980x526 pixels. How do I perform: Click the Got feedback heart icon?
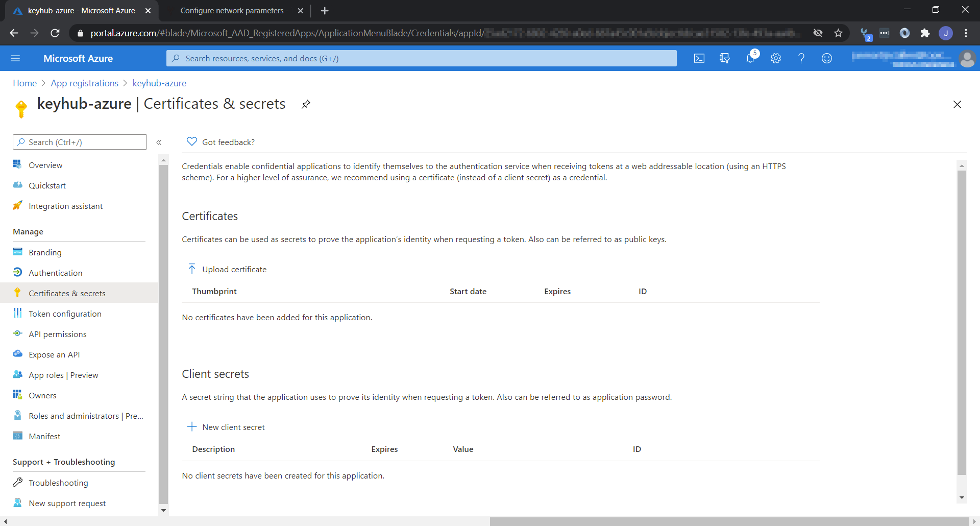click(192, 141)
